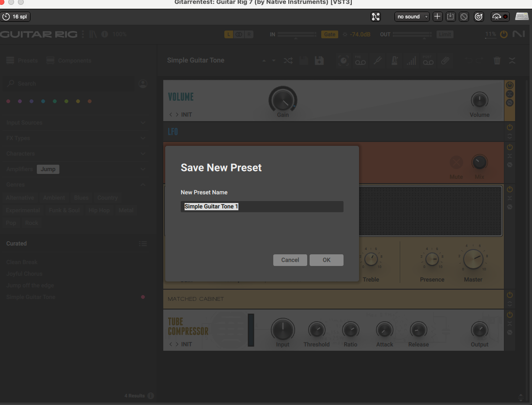532x405 pixels.
Task: Click Cancel in Save New Preset dialog
Action: [x=290, y=260]
